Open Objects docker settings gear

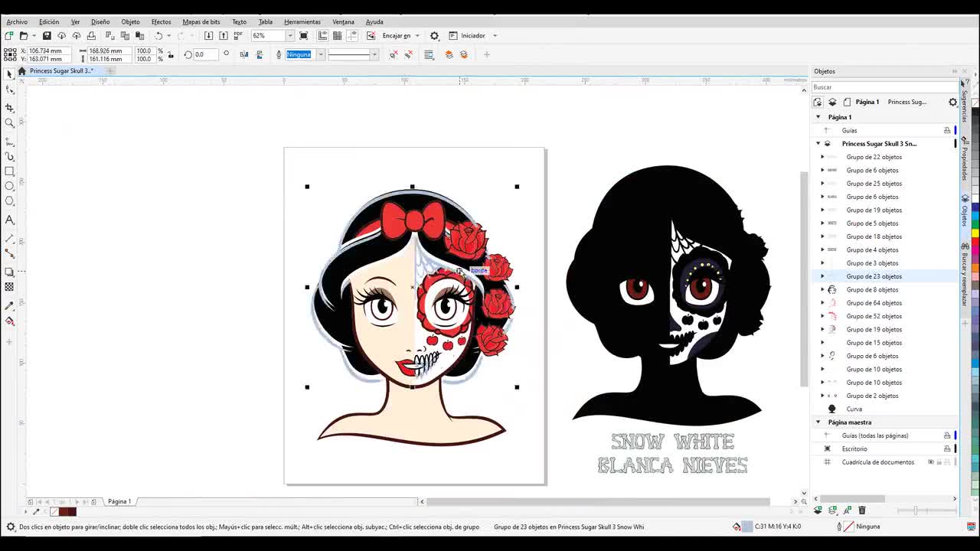(x=952, y=102)
